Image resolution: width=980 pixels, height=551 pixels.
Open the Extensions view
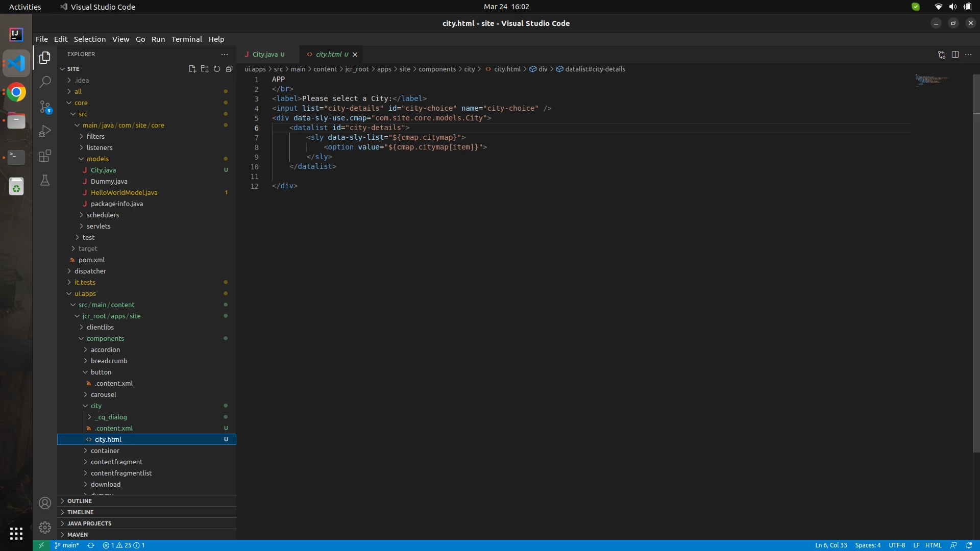coord(45,156)
